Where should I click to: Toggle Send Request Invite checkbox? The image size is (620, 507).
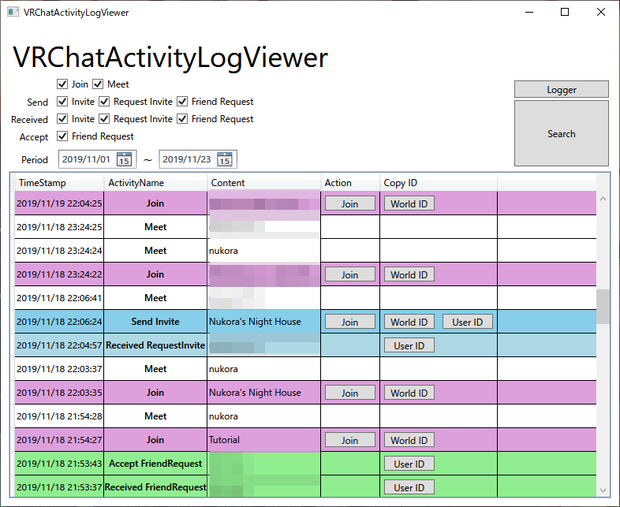pos(104,101)
